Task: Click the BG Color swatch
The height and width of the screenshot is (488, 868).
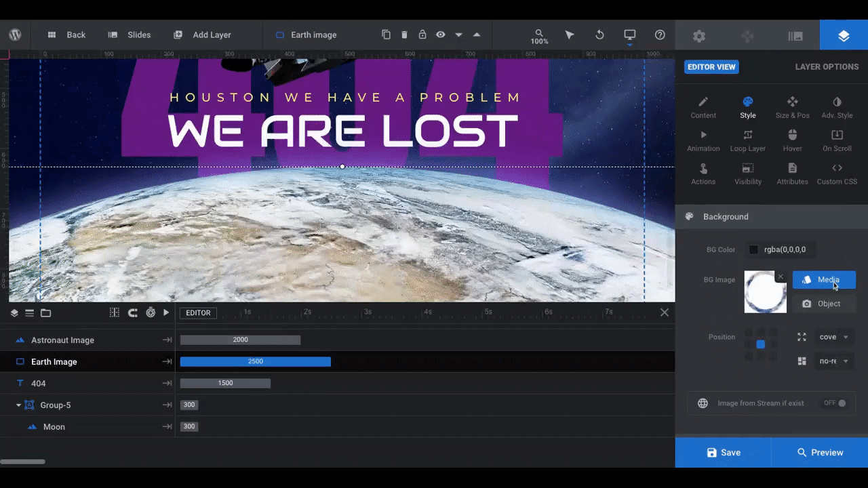Action: click(x=753, y=249)
